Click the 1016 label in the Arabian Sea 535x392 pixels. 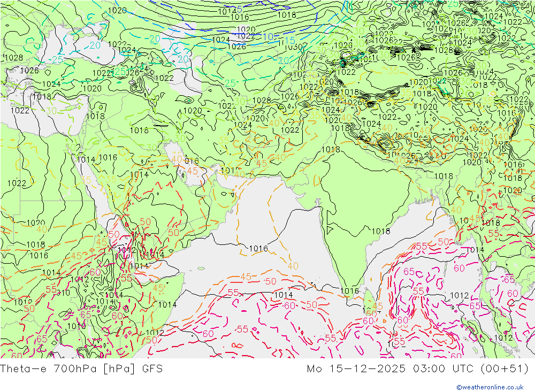258,248
